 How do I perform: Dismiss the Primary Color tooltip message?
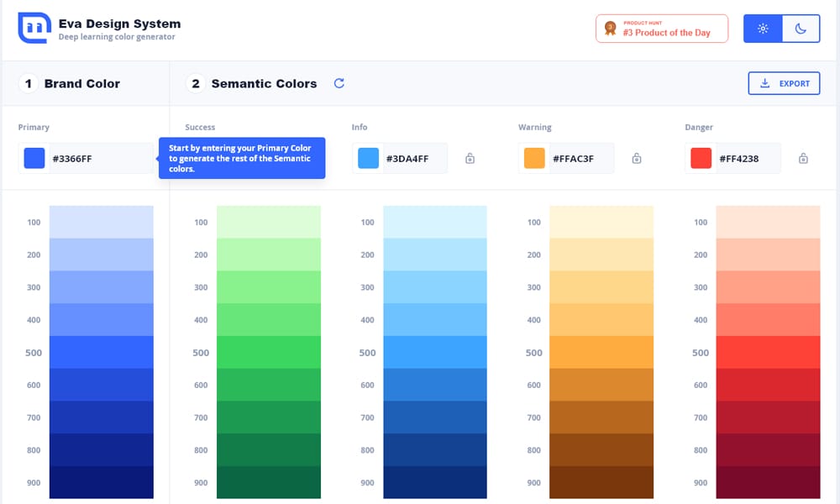coord(242,158)
